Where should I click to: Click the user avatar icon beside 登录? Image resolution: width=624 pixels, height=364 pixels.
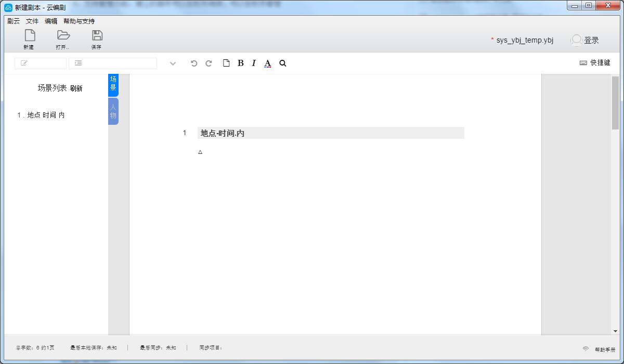tap(576, 40)
